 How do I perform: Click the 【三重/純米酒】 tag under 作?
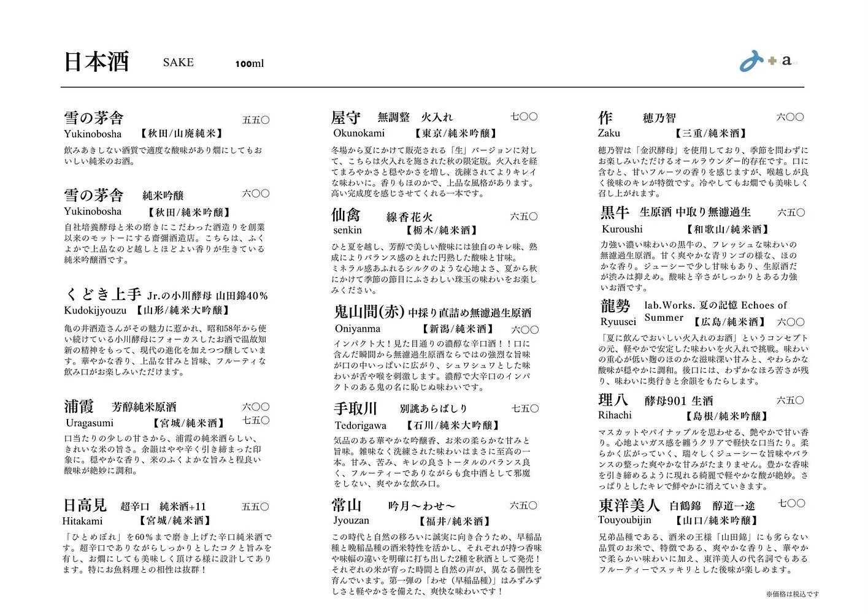pyautogui.click(x=711, y=133)
